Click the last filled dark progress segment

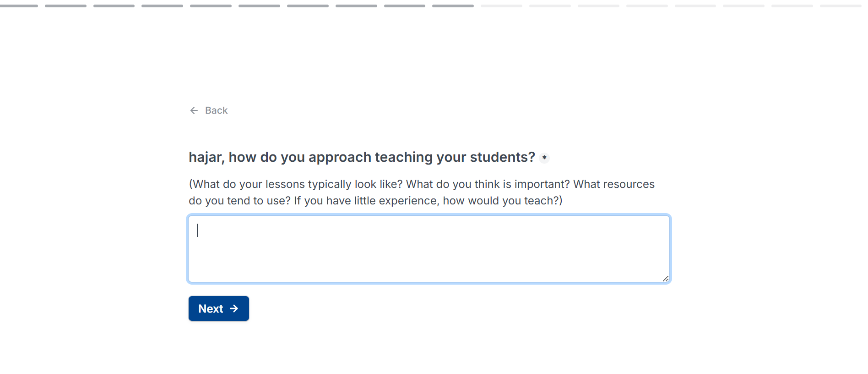point(453,6)
